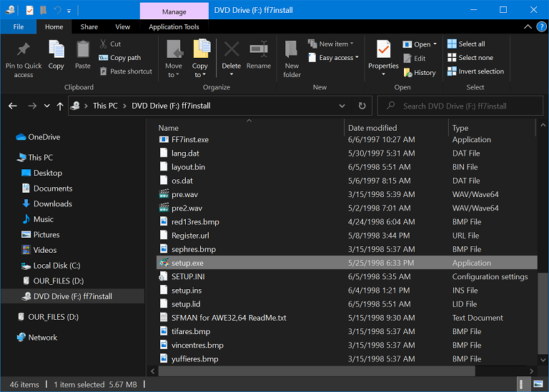Viewport: 549px width, 392px height.
Task: Expand the Open button dropdown arrow
Action: point(435,44)
